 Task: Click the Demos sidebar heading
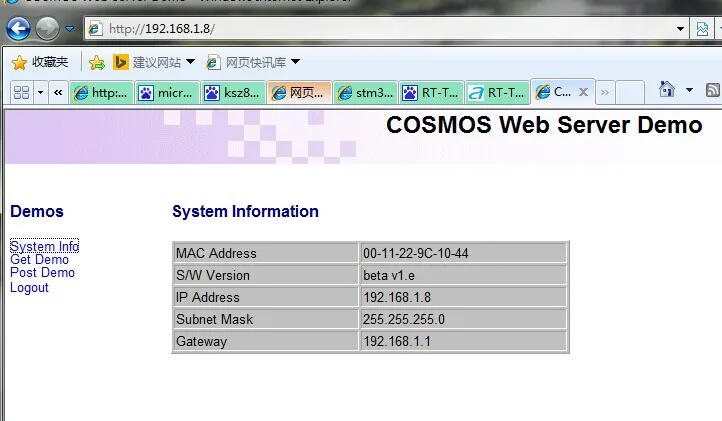coord(37,211)
